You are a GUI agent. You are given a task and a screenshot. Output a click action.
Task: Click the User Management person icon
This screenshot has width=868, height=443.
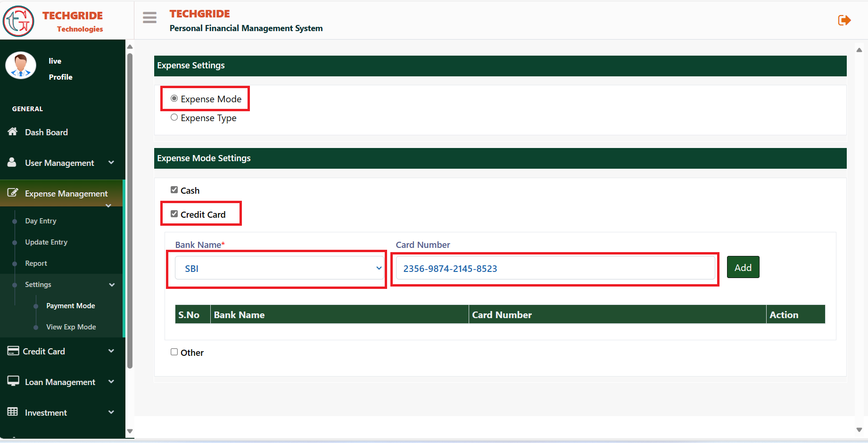click(12, 163)
